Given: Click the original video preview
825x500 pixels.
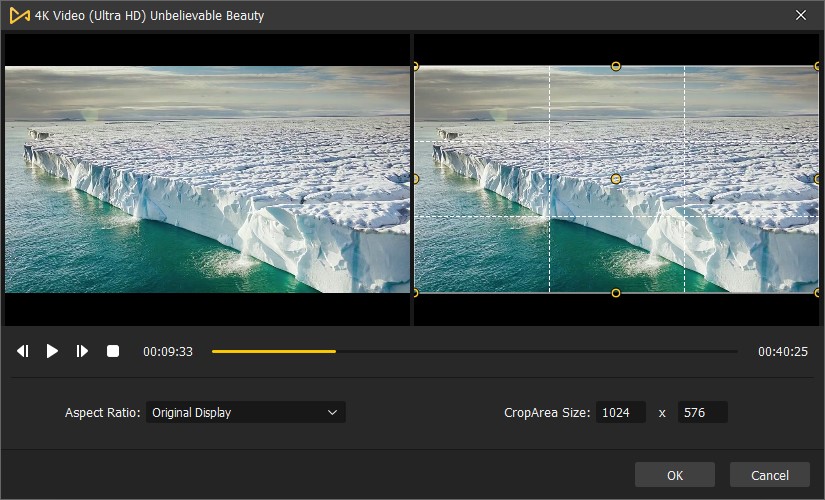Looking at the screenshot, I should (x=207, y=180).
